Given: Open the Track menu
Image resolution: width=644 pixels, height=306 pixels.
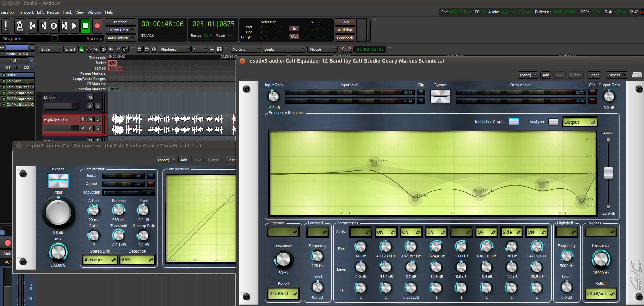Looking at the screenshot, I should 67,12.
